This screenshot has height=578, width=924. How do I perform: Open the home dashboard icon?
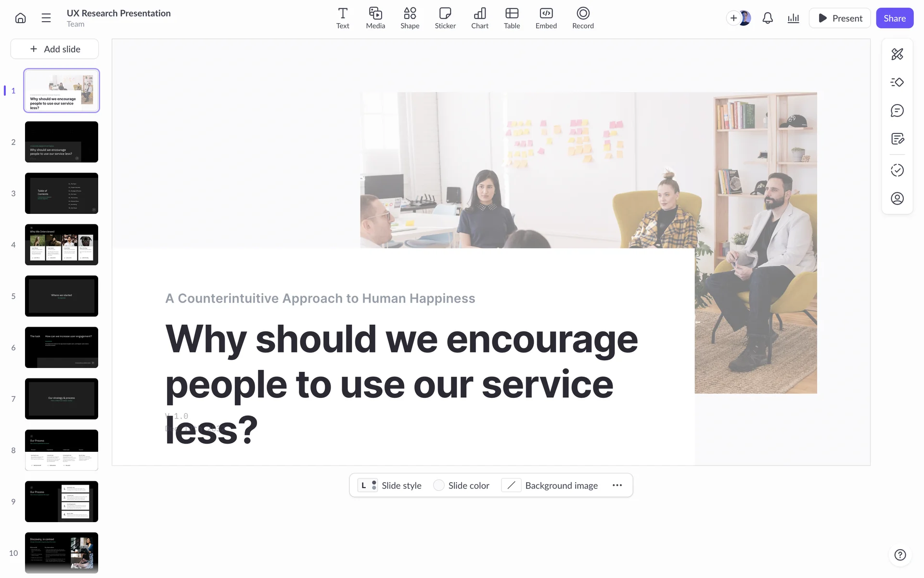[20, 18]
